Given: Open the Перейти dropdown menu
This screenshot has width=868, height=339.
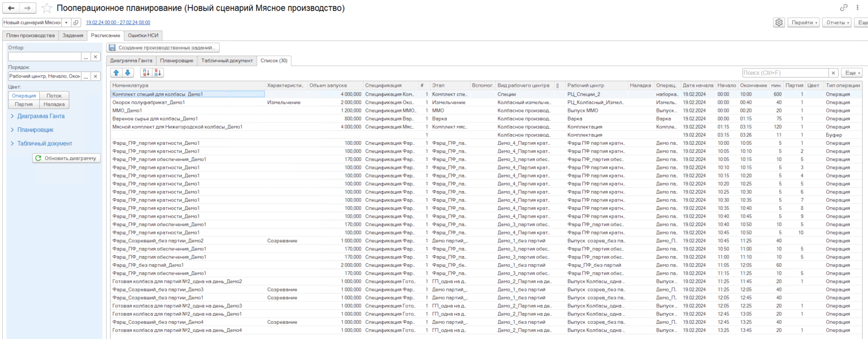Looking at the screenshot, I should [x=805, y=22].
